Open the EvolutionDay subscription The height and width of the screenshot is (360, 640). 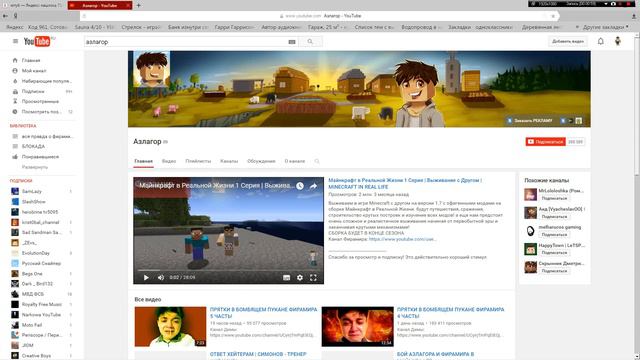(x=36, y=253)
